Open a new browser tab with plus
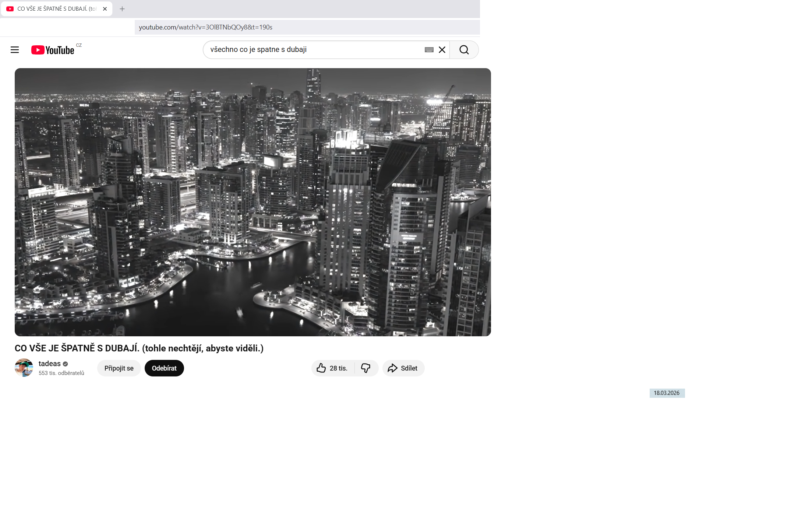The image size is (812, 512). [x=122, y=9]
